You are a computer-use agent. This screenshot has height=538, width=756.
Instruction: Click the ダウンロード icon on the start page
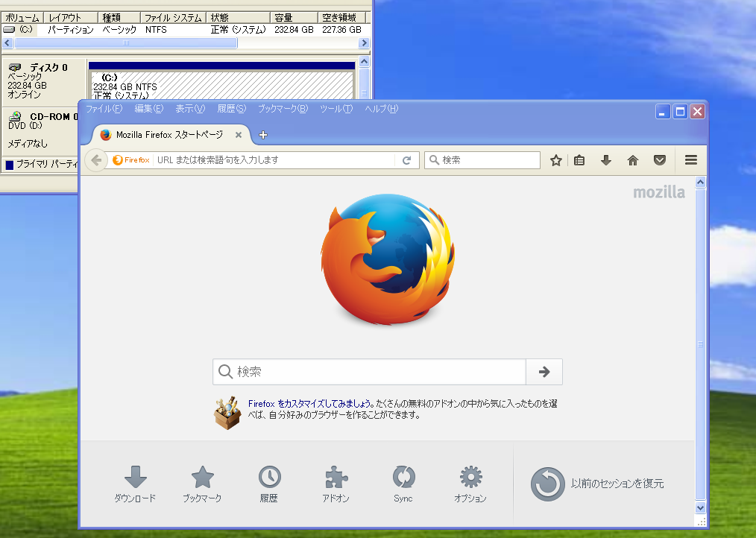[136, 476]
